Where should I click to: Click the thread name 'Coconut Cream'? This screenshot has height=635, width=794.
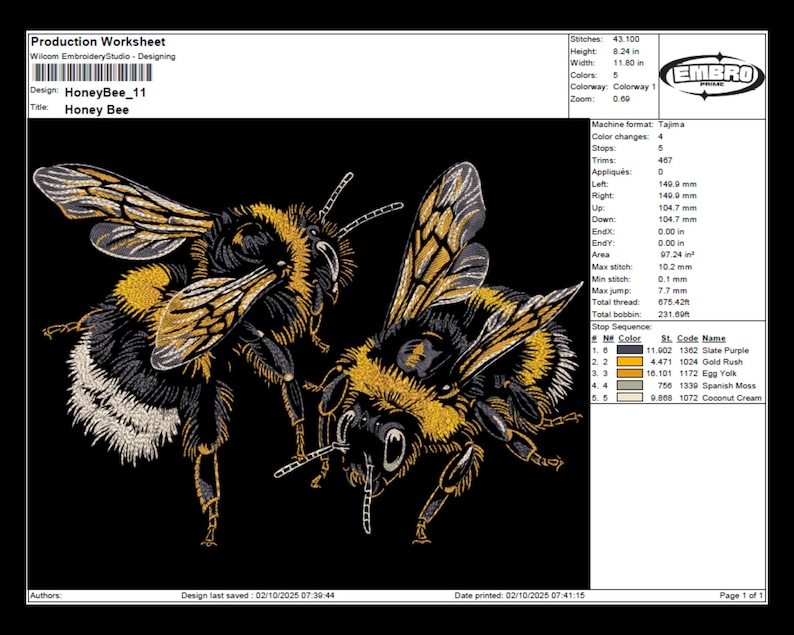click(732, 398)
